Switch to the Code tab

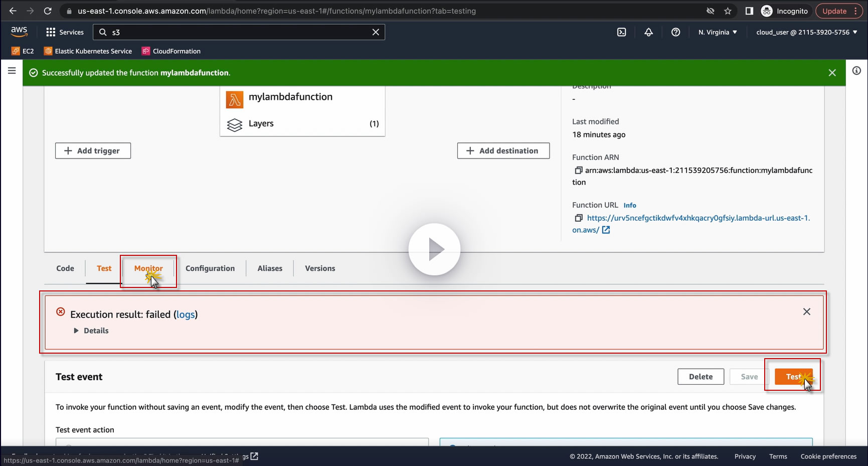[65, 268]
